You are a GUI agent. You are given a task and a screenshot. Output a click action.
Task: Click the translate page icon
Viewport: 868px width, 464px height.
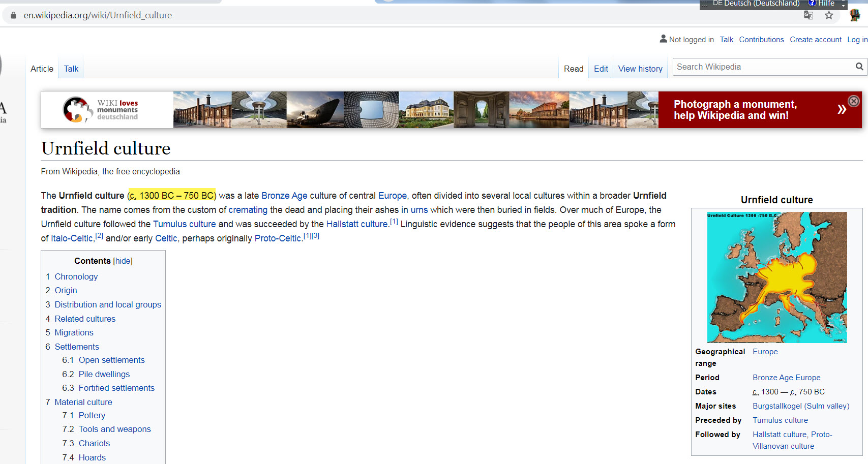(x=808, y=15)
